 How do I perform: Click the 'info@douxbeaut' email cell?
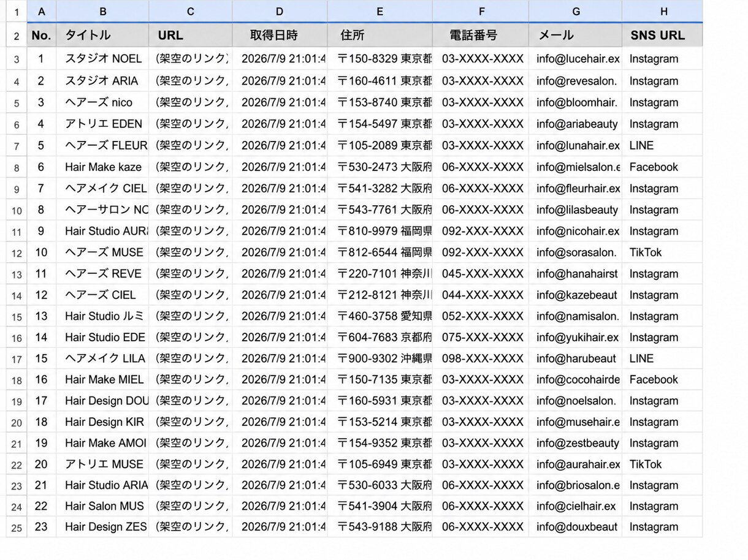(x=576, y=527)
